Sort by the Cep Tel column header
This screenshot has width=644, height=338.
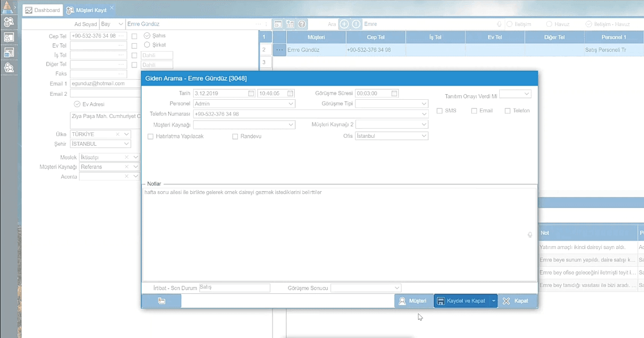point(376,37)
